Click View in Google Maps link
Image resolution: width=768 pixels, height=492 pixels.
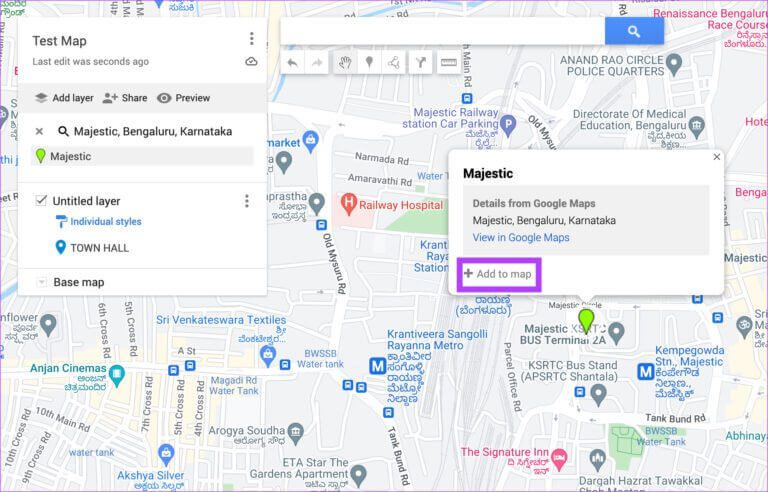[x=521, y=238]
